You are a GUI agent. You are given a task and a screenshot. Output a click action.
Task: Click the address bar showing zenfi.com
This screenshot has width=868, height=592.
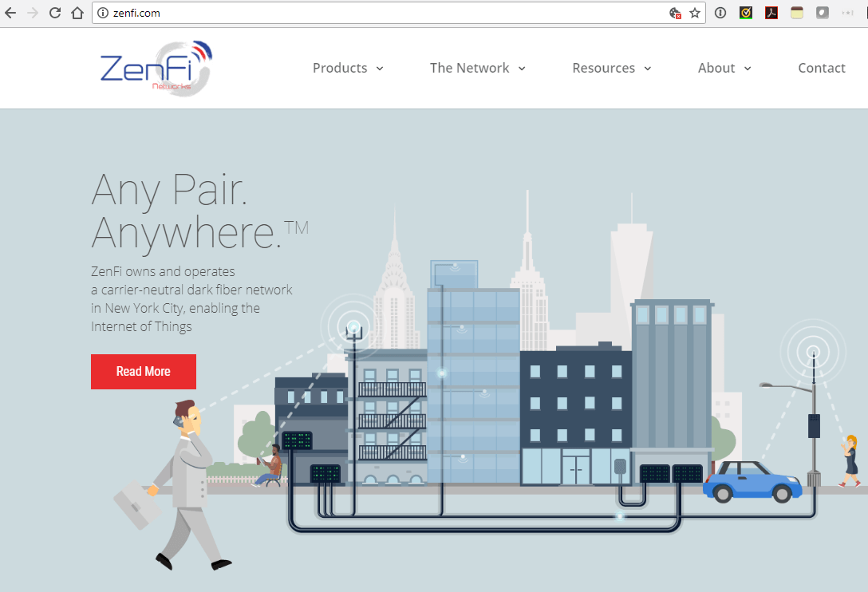point(383,13)
